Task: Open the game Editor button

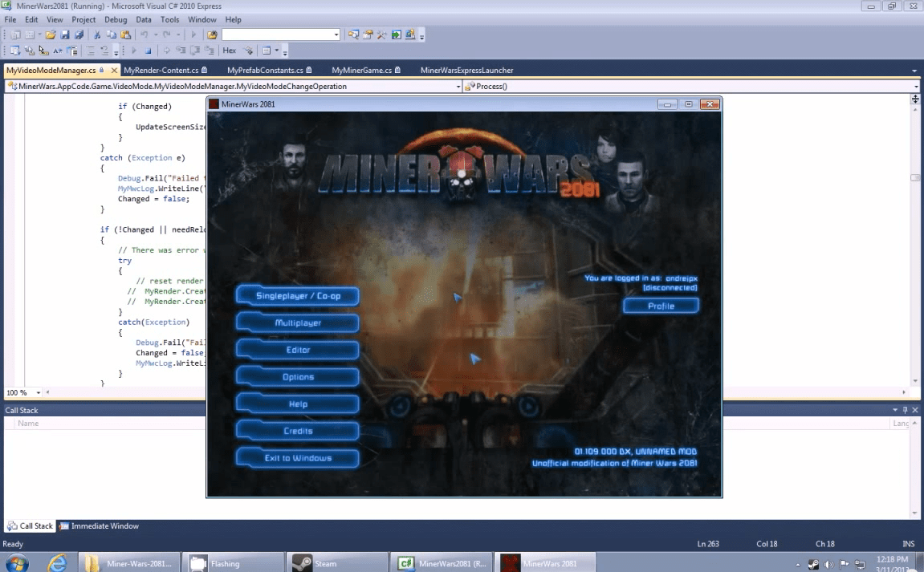Action: pyautogui.click(x=298, y=350)
